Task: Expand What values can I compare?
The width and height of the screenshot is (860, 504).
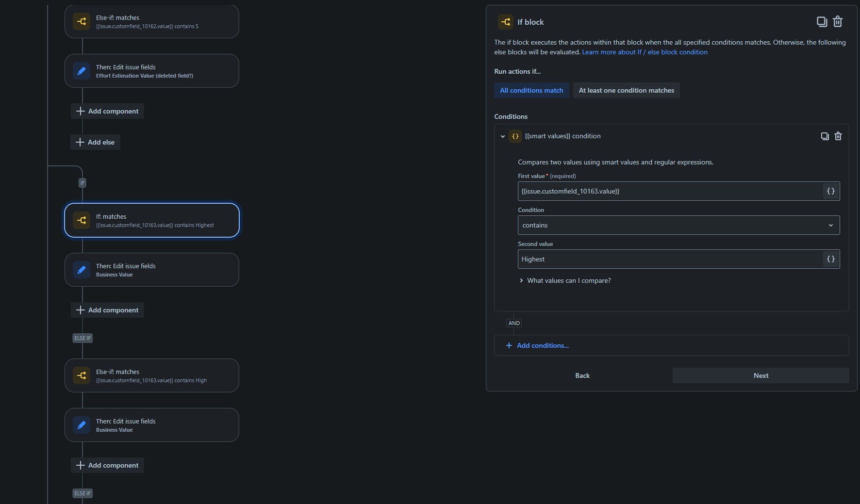Action: (565, 280)
